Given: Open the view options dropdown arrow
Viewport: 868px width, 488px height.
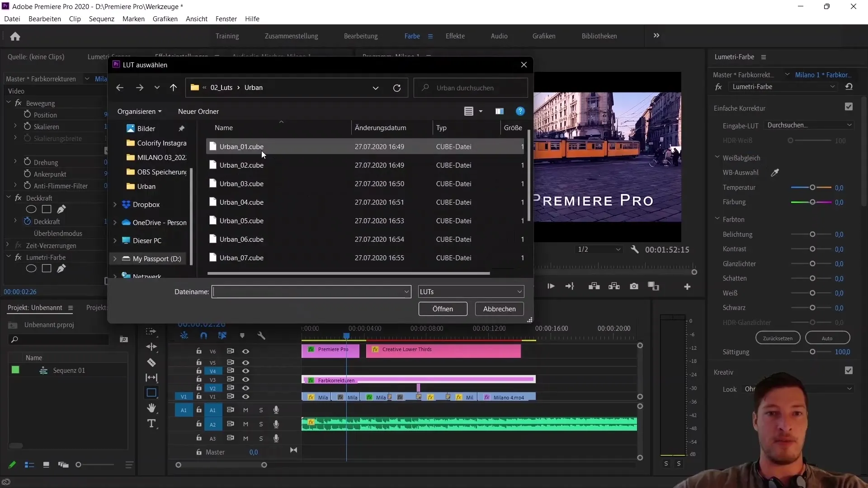Looking at the screenshot, I should pos(481,111).
